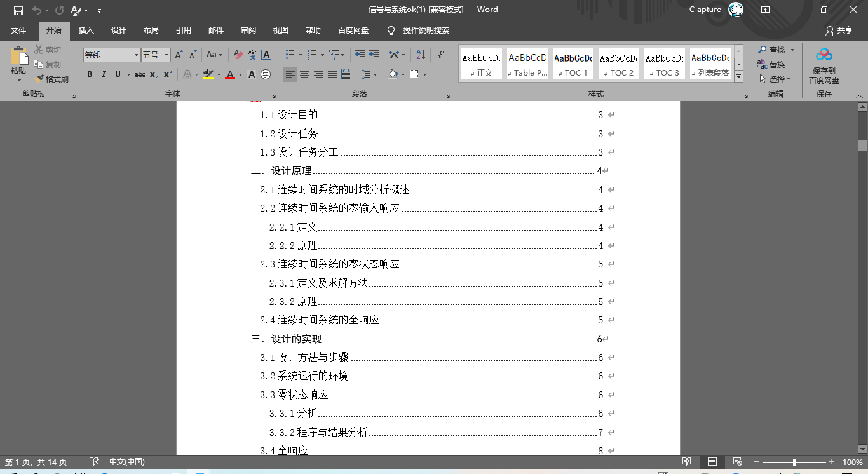Switch to the References (引用) tab
This screenshot has width=868, height=474.
(184, 30)
